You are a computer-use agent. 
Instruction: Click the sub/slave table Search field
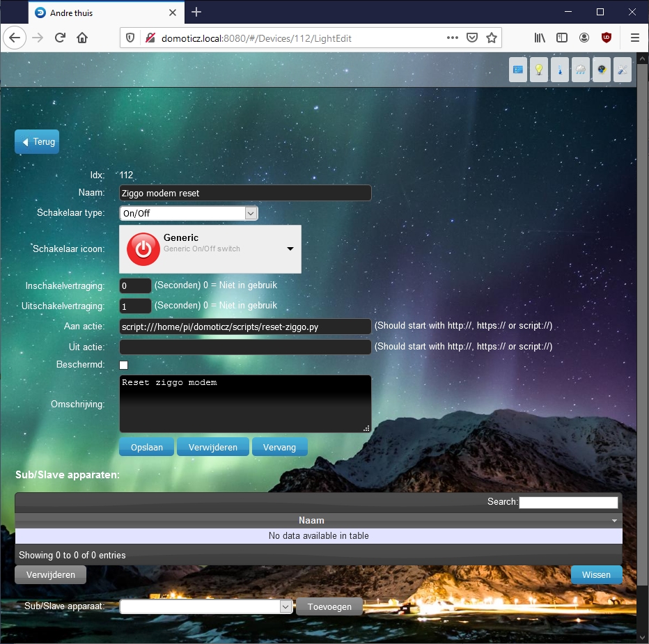pos(568,502)
